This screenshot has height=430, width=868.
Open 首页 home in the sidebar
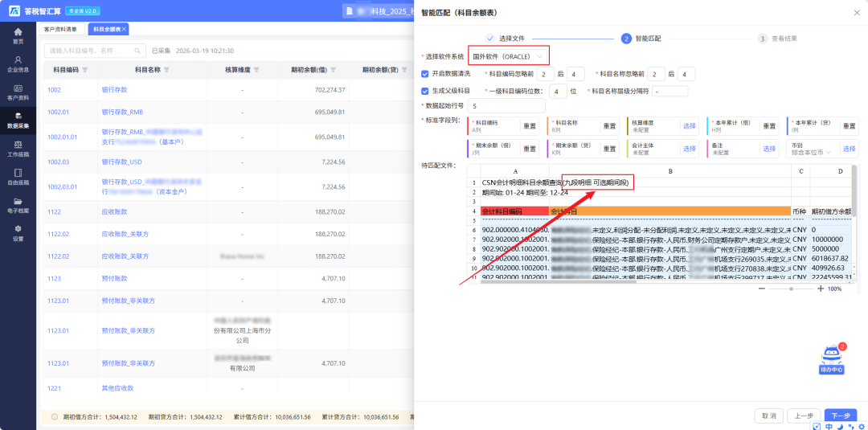(18, 36)
